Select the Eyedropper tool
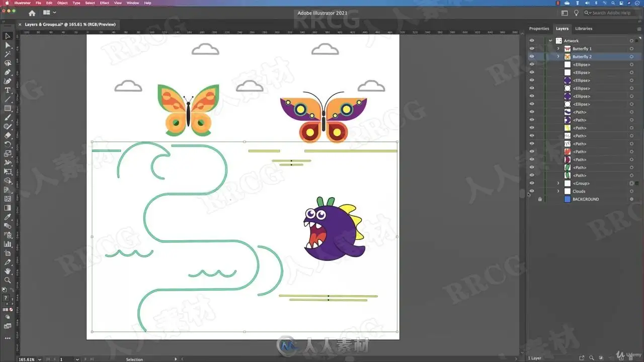Image resolution: width=644 pixels, height=362 pixels. (x=8, y=217)
